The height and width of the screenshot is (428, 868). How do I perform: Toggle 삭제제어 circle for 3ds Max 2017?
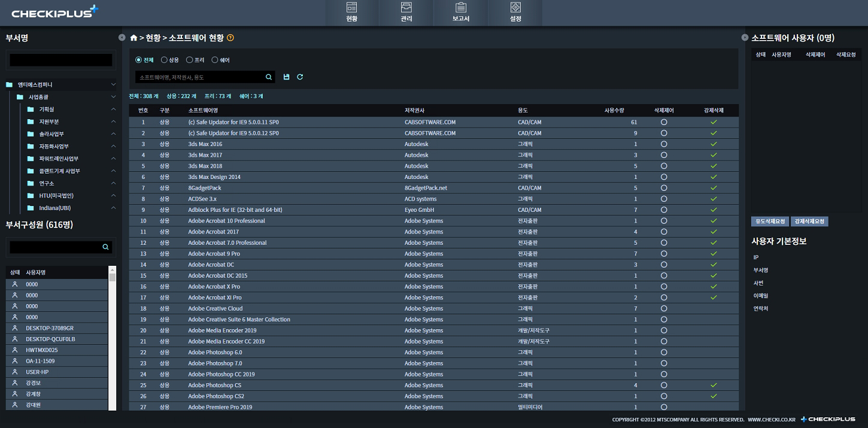(x=664, y=155)
